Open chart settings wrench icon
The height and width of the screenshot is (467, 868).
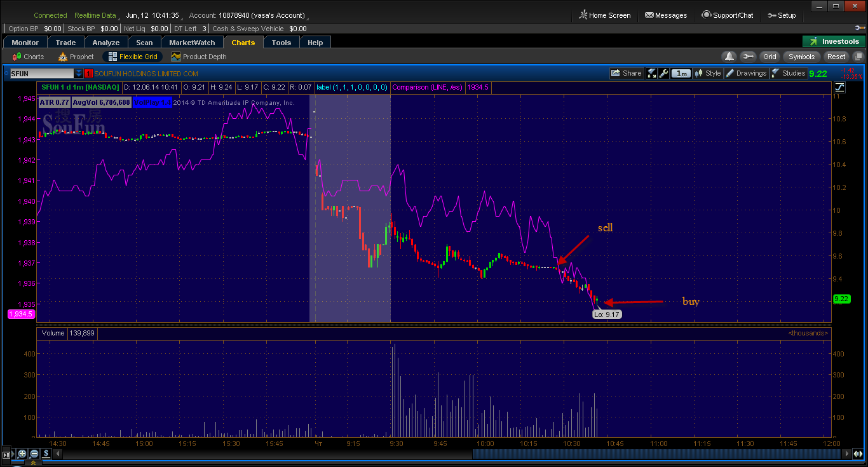coord(663,73)
